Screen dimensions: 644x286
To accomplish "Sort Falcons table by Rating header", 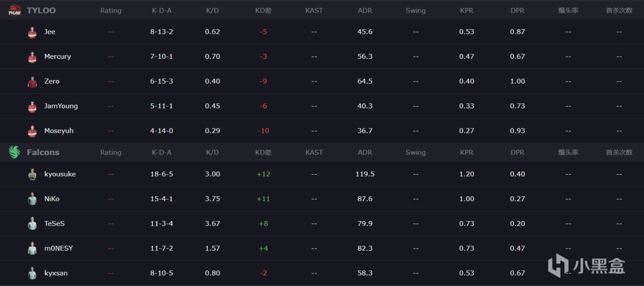I will [x=111, y=152].
